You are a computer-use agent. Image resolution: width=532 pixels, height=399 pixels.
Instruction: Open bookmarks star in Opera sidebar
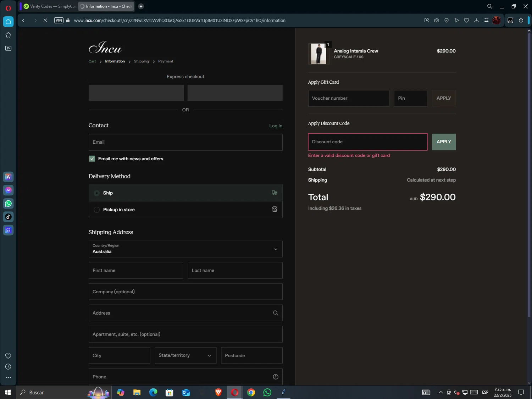click(8, 35)
